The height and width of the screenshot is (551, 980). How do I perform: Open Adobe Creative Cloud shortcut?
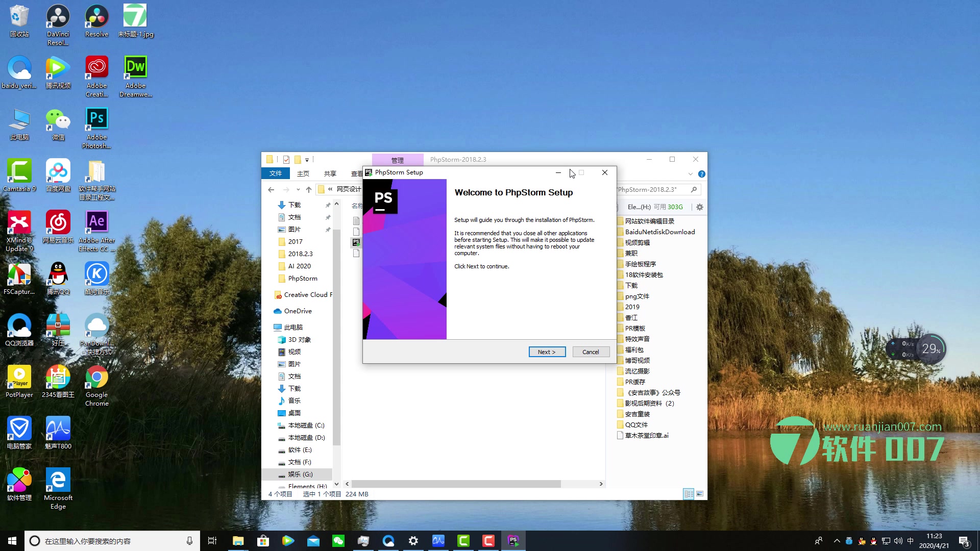pyautogui.click(x=96, y=77)
